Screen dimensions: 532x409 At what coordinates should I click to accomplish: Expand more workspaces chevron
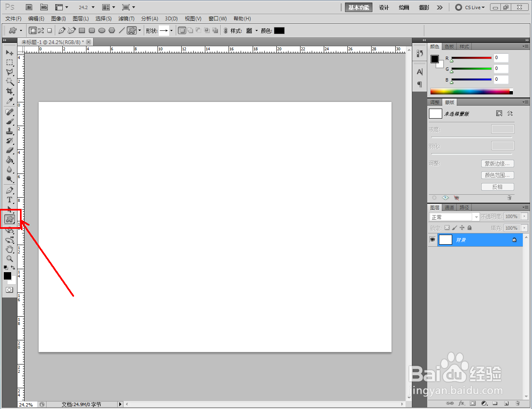[440, 7]
